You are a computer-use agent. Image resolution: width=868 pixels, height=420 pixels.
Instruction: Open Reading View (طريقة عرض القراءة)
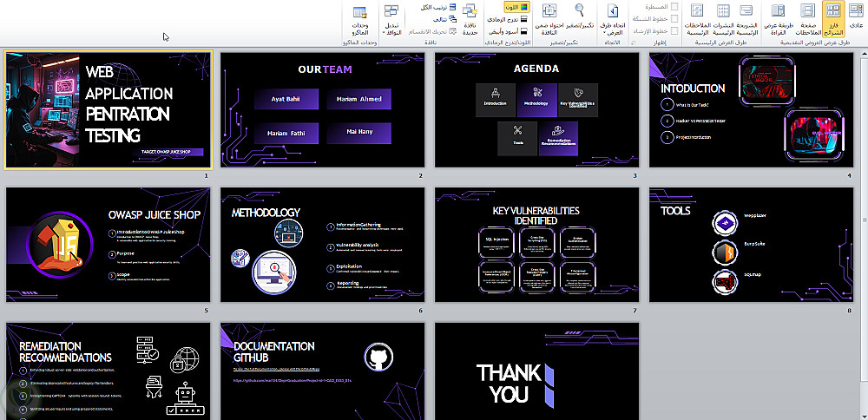pyautogui.click(x=779, y=18)
